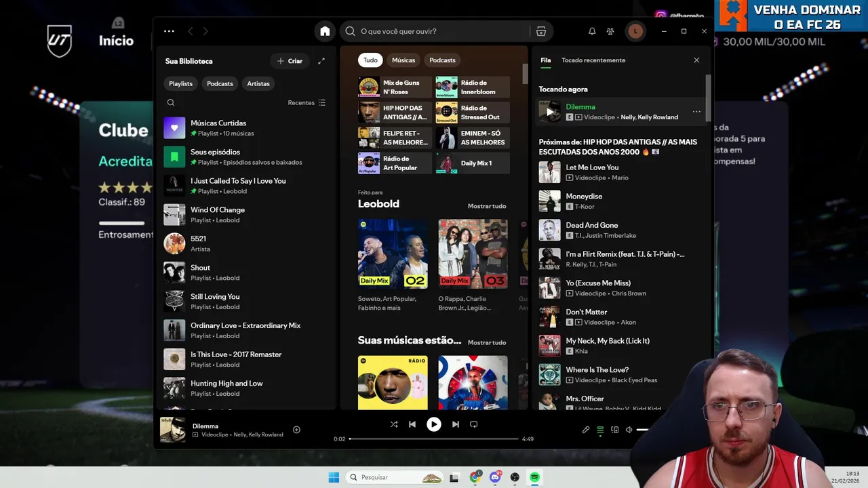Open Rádio de Stressed Out tile
Image resolution: width=868 pixels, height=488 pixels.
pos(473,113)
